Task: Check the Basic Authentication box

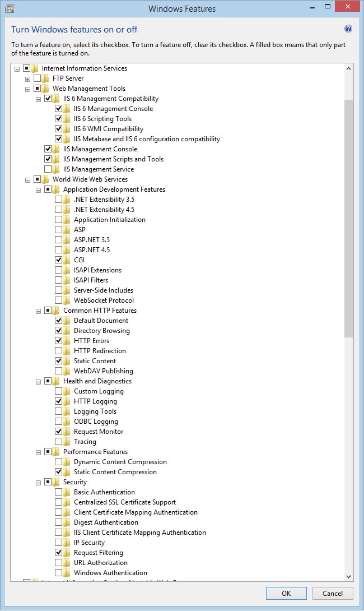Action: (x=58, y=492)
